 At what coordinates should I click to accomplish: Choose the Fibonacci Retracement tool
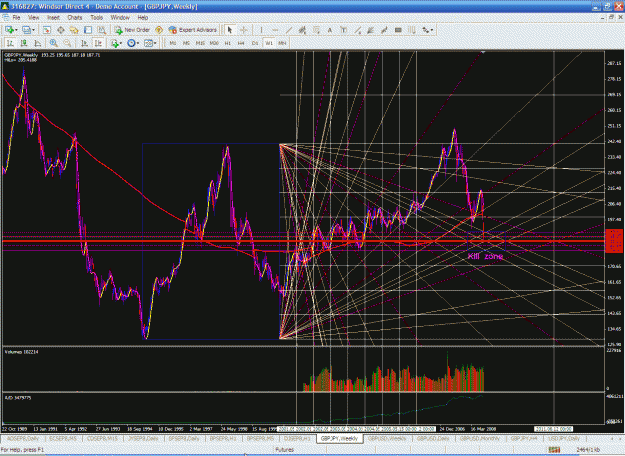pyautogui.click(x=316, y=30)
